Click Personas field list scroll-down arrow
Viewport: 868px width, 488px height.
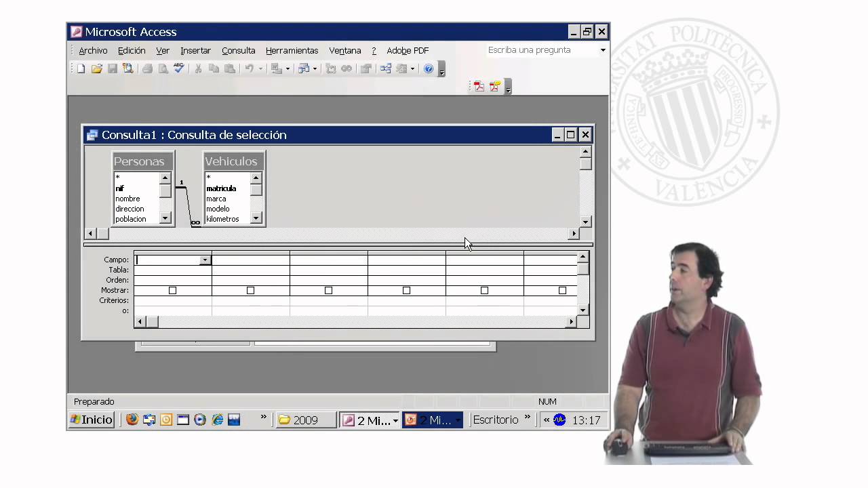(x=165, y=218)
